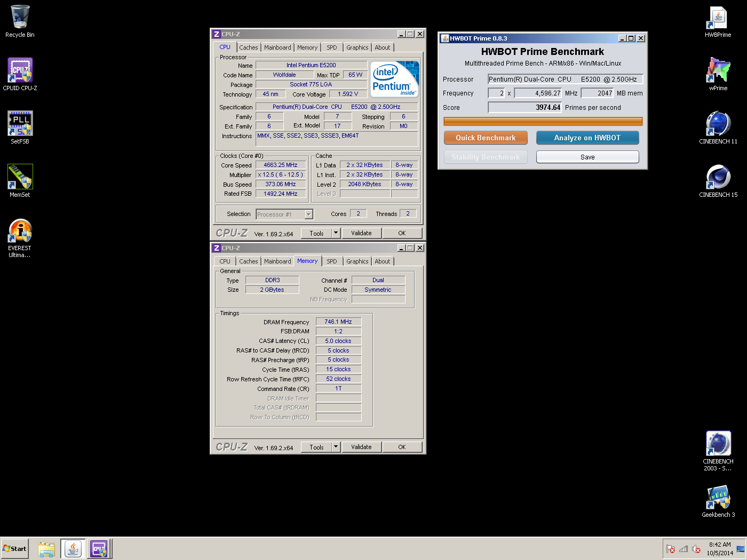Expand the Processor #1 selection dropdown
The image size is (747, 560).
click(x=308, y=214)
